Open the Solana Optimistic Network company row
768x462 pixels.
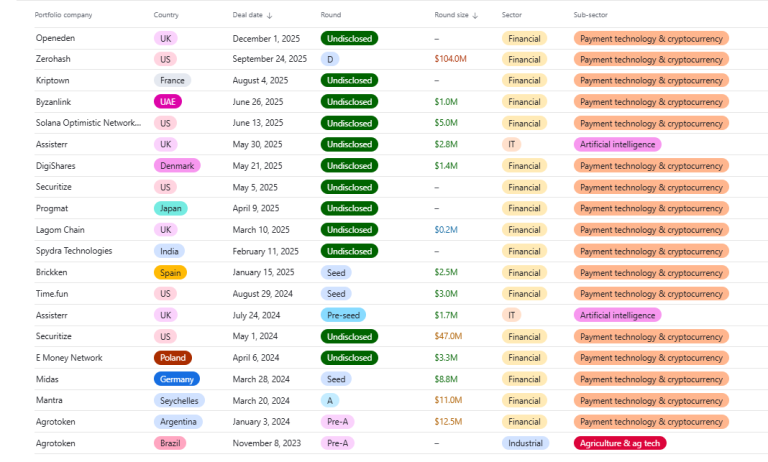(x=88, y=123)
